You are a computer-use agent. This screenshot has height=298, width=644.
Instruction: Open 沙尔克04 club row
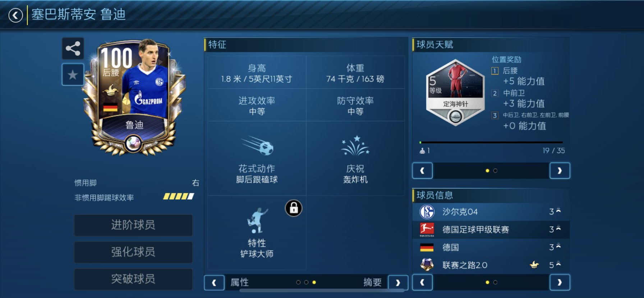[491, 212]
